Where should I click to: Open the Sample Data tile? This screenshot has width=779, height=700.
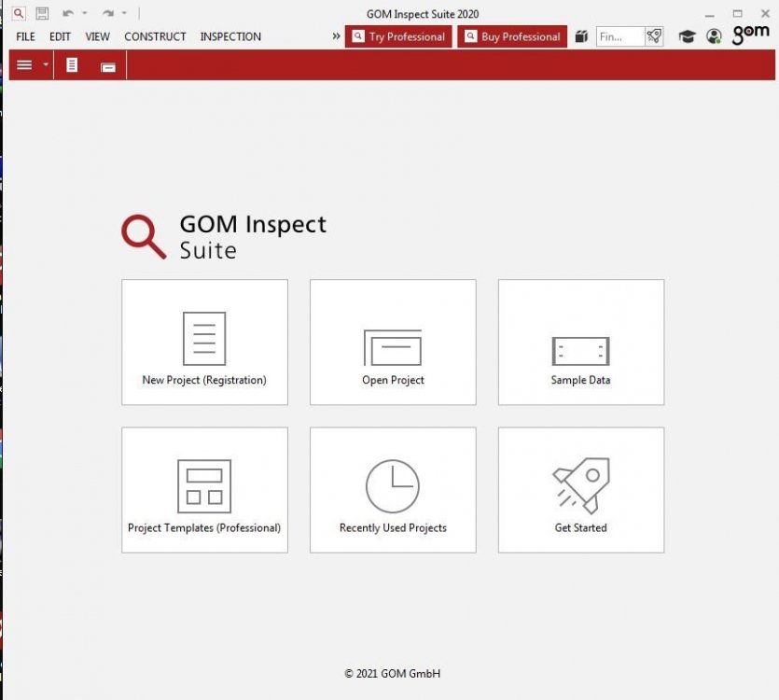click(x=580, y=342)
